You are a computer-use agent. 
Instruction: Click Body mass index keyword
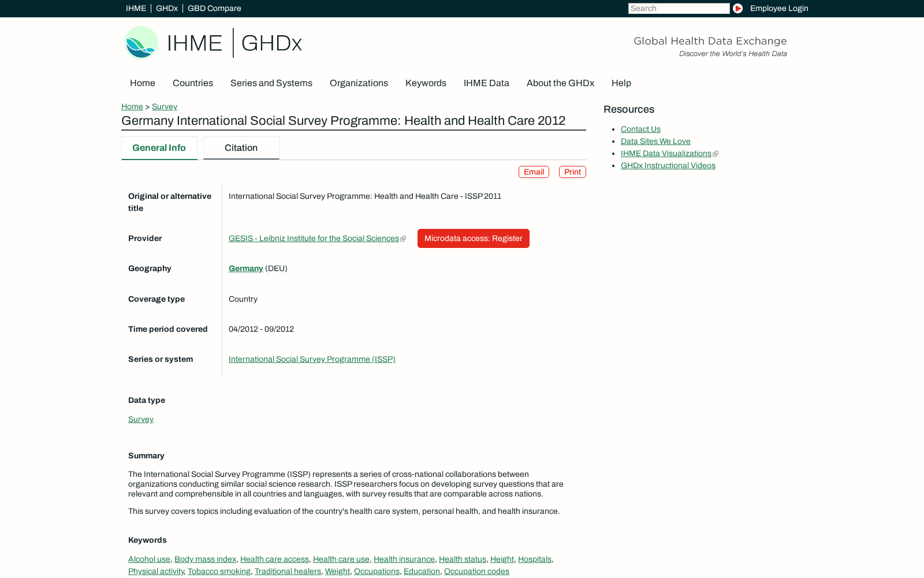coord(205,559)
